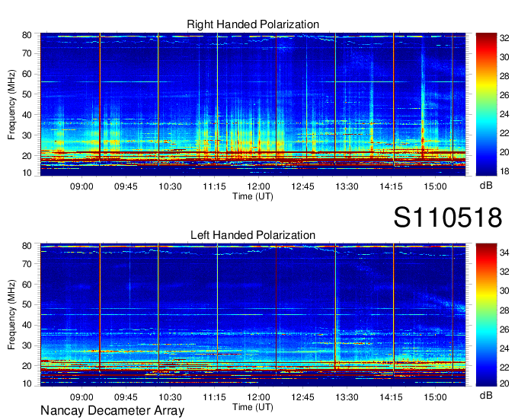Click the Left Handed Polarization title
This screenshot has width=518, height=420.
point(253,235)
